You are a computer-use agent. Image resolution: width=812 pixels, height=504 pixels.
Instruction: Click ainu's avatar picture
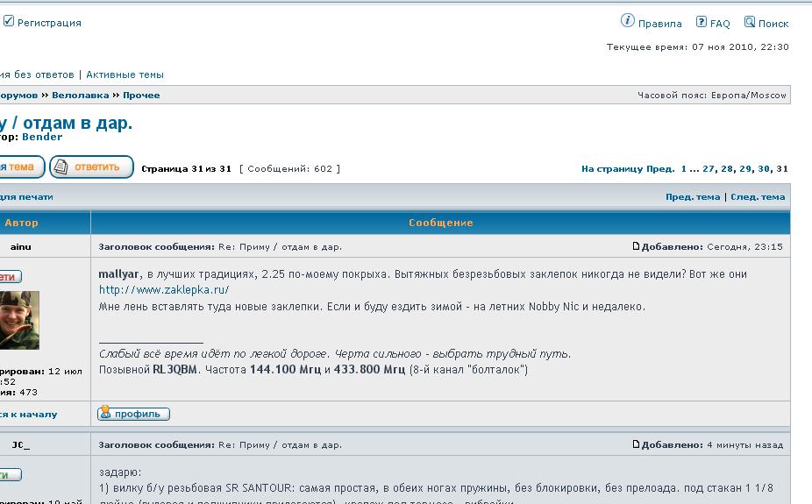pos(19,321)
